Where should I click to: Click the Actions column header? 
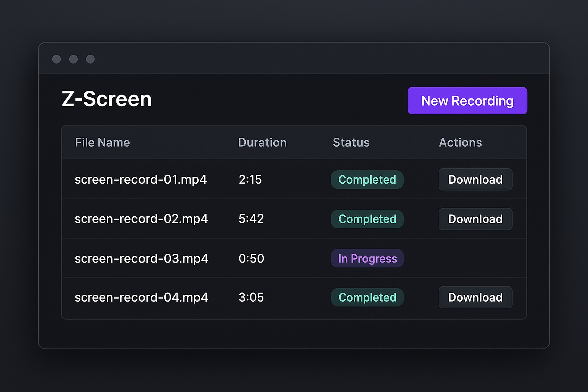(x=460, y=142)
